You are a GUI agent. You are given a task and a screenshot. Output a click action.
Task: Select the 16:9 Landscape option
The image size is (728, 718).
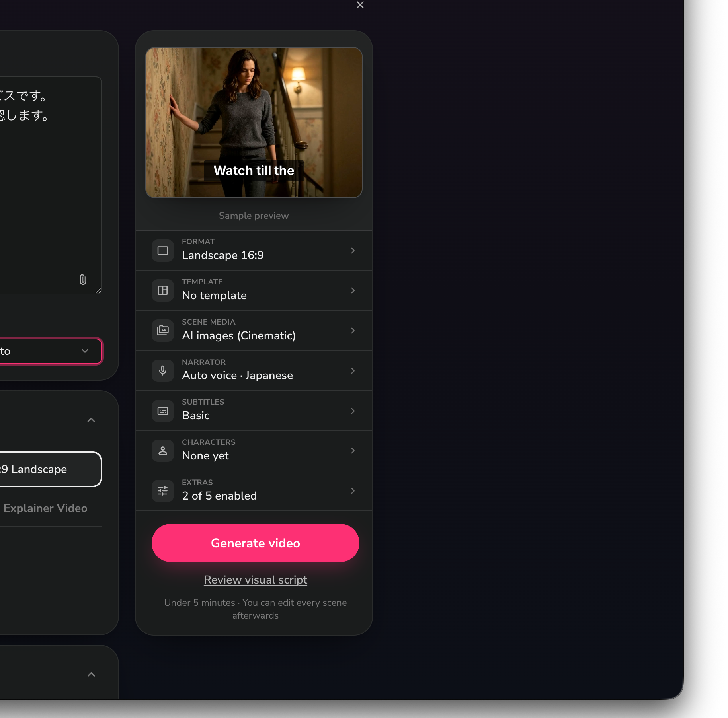pos(51,469)
